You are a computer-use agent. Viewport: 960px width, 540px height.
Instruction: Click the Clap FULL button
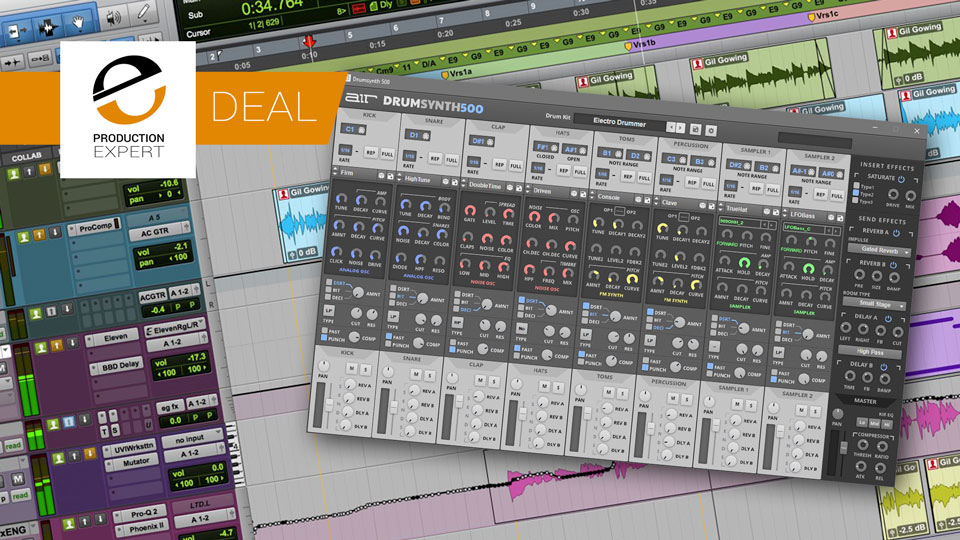point(516,166)
